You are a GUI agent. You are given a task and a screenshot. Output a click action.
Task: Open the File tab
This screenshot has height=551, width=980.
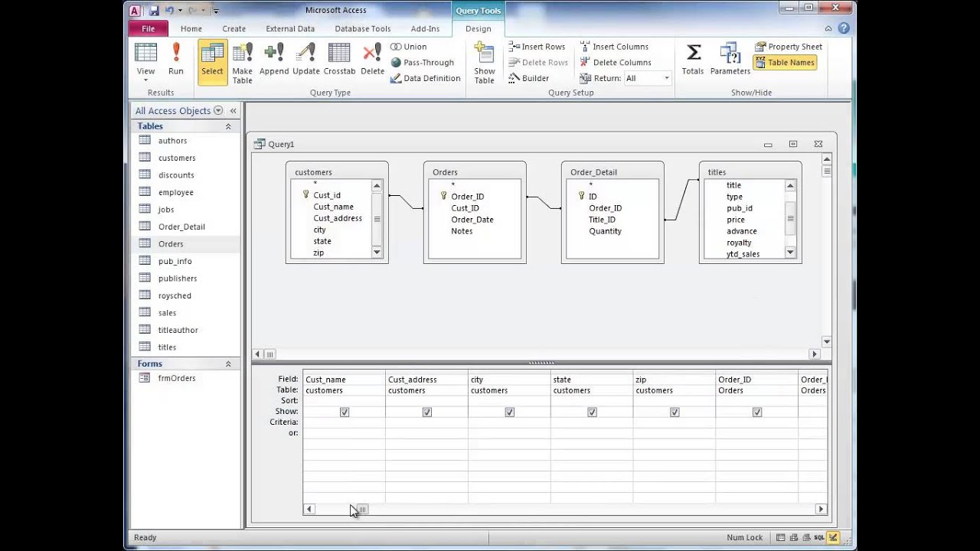(149, 28)
